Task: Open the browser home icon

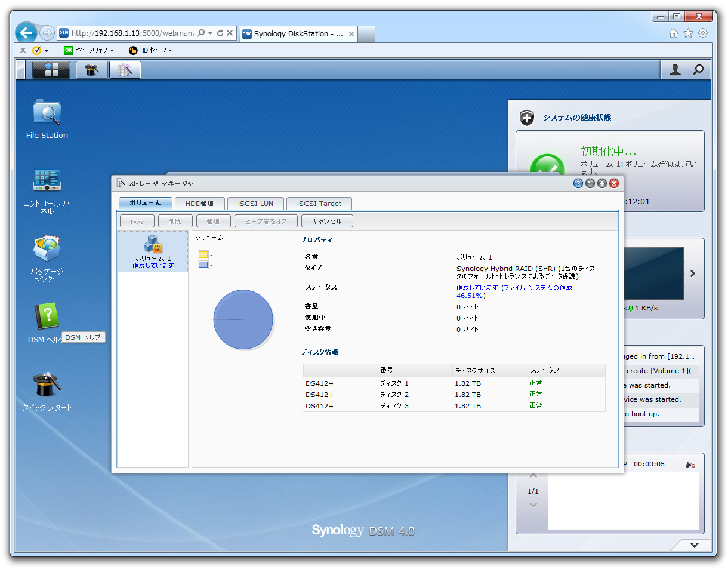Action: tap(674, 33)
